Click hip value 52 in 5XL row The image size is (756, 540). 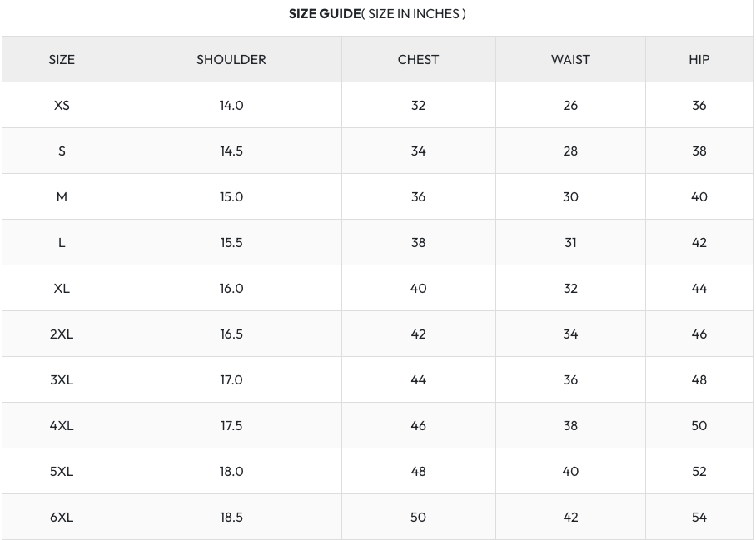point(699,472)
